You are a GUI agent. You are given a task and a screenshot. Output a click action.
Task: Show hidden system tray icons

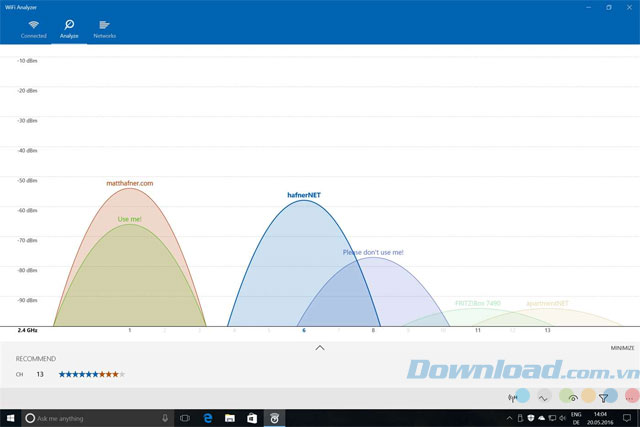coord(509,418)
